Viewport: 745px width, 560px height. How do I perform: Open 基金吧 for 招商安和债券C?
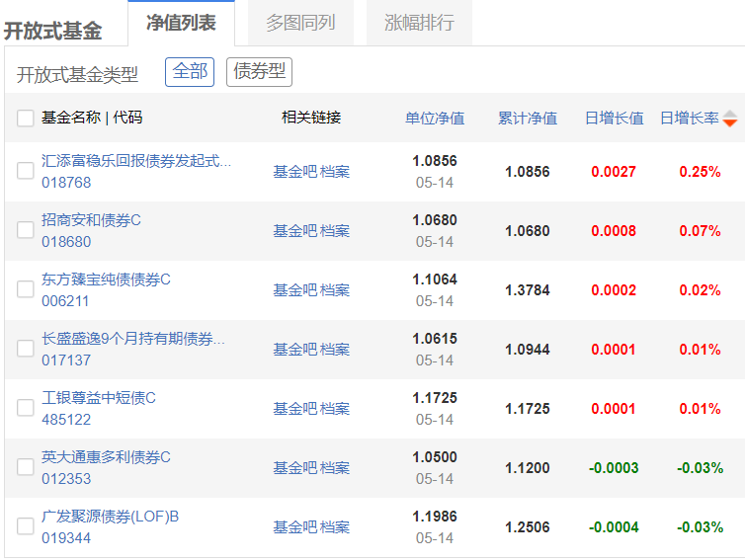pyautogui.click(x=295, y=231)
